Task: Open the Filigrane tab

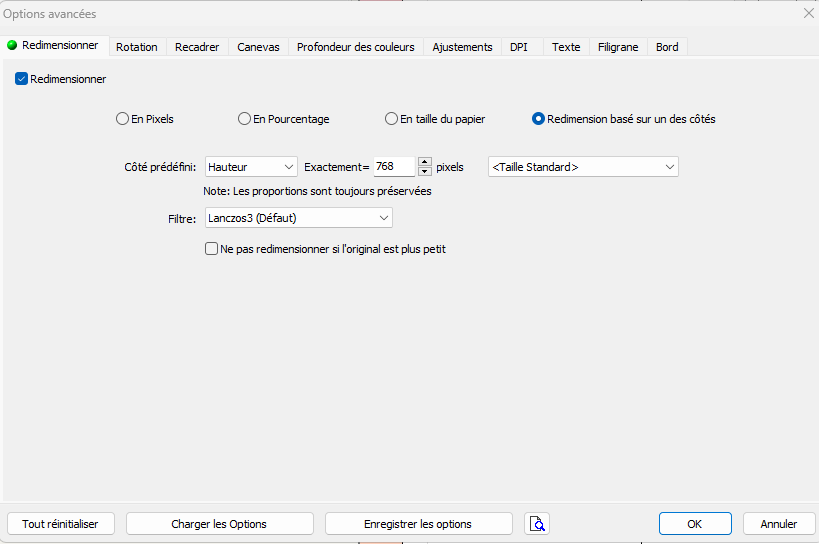Action: click(618, 47)
